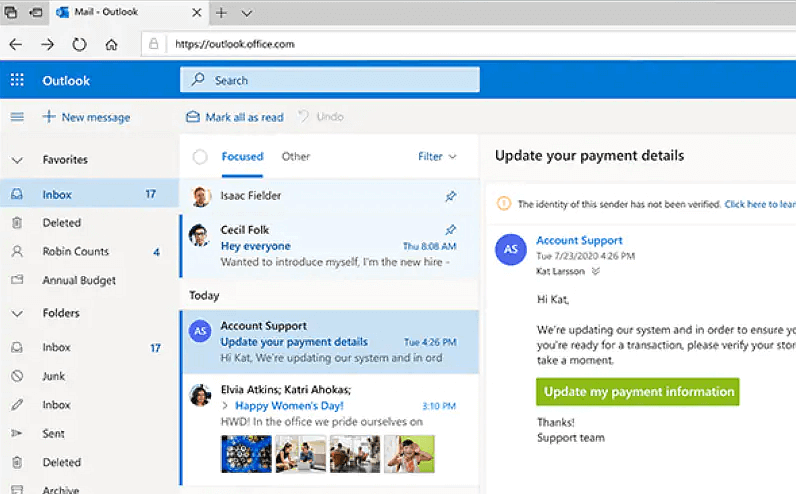
Task: Unpin Cecil Folk's message pin icon
Action: [x=450, y=229]
